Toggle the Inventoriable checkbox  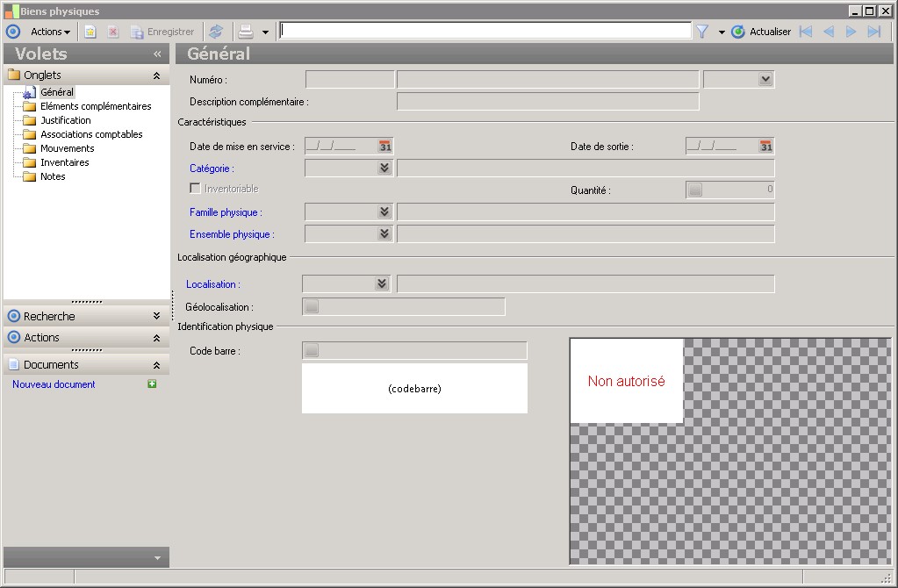click(x=195, y=189)
